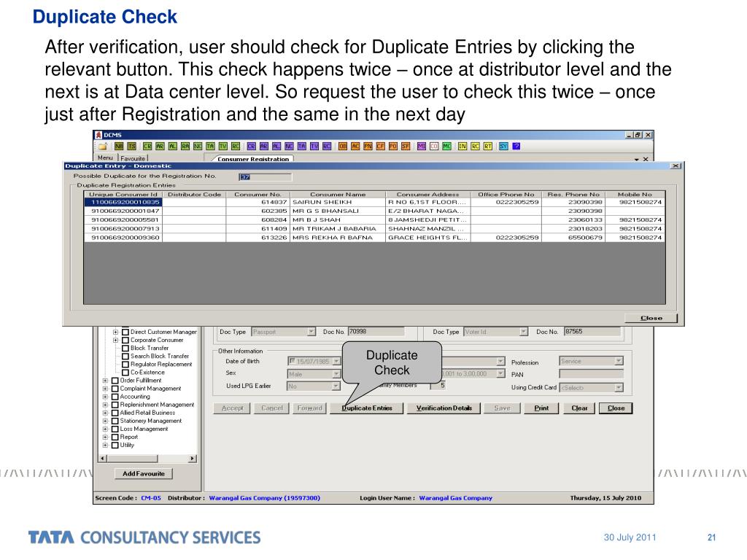Image resolution: width=747 pixels, height=560 pixels.
Task: Toggle the Co-Existence checkbox
Action: pyautogui.click(x=125, y=373)
